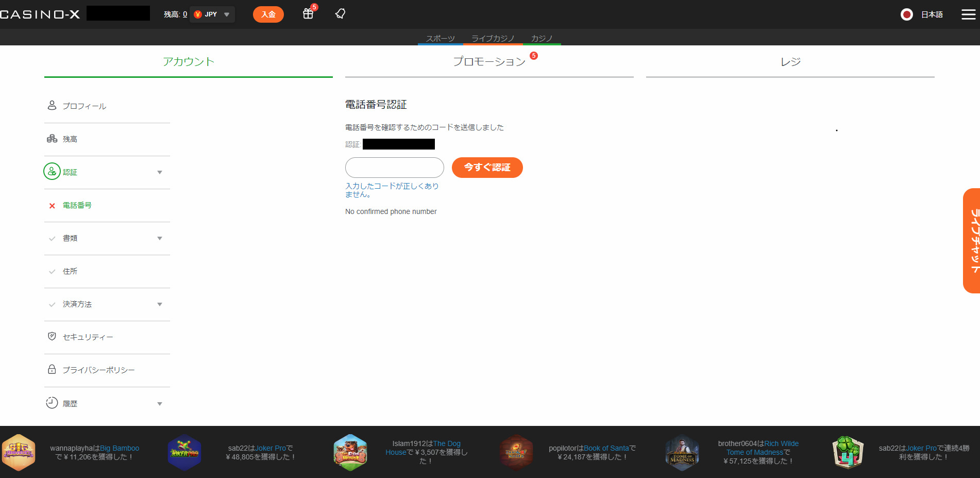
Task: Open プロフィール in the sidebar
Action: coord(84,106)
